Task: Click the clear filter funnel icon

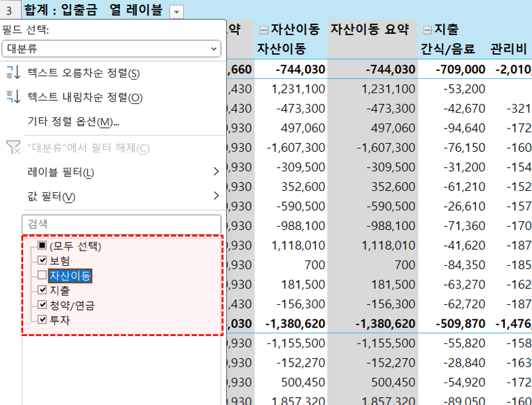Action: tap(13, 148)
